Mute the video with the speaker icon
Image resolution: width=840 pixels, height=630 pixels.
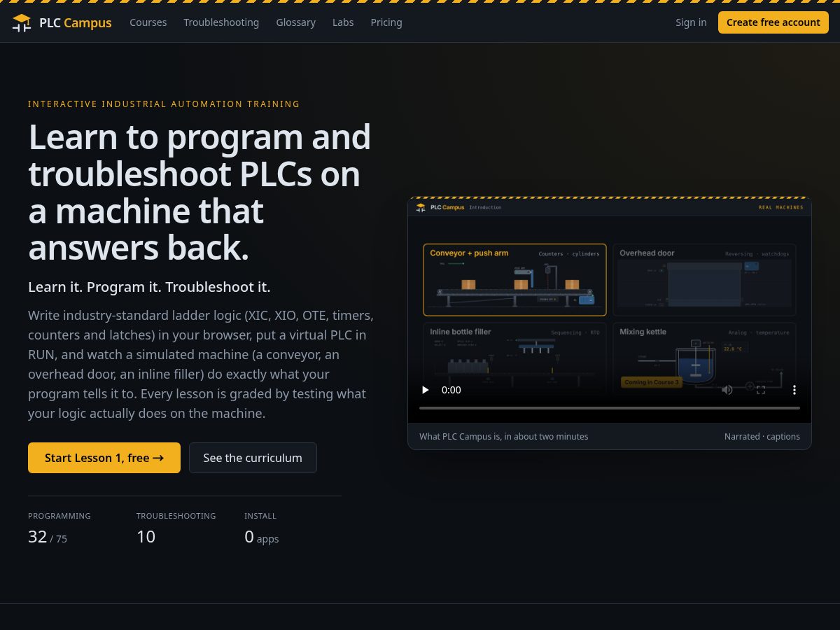coord(727,390)
